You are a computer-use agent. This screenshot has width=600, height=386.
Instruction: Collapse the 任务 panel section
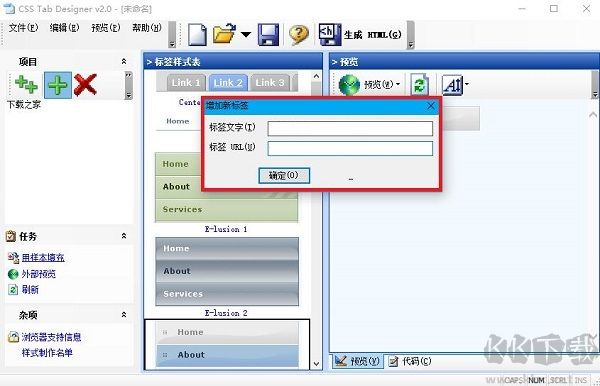tap(124, 236)
